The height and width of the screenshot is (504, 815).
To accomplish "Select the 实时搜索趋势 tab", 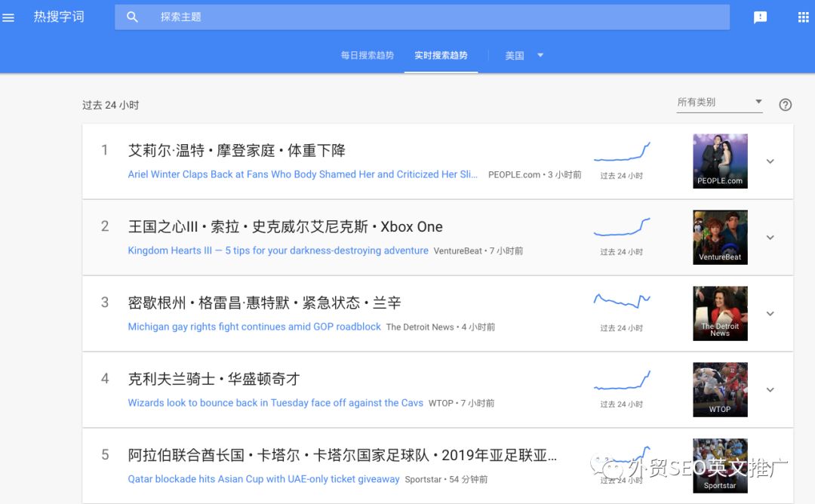I will pos(441,56).
